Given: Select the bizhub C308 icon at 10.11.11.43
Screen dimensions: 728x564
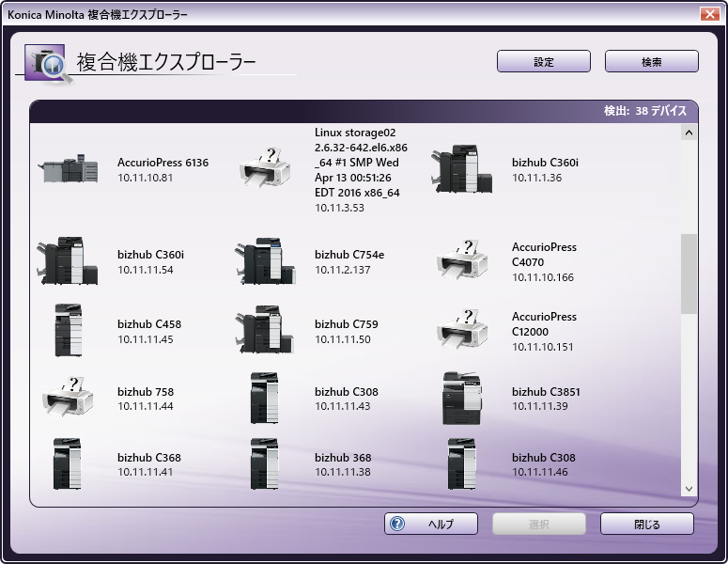Looking at the screenshot, I should pos(265,398).
